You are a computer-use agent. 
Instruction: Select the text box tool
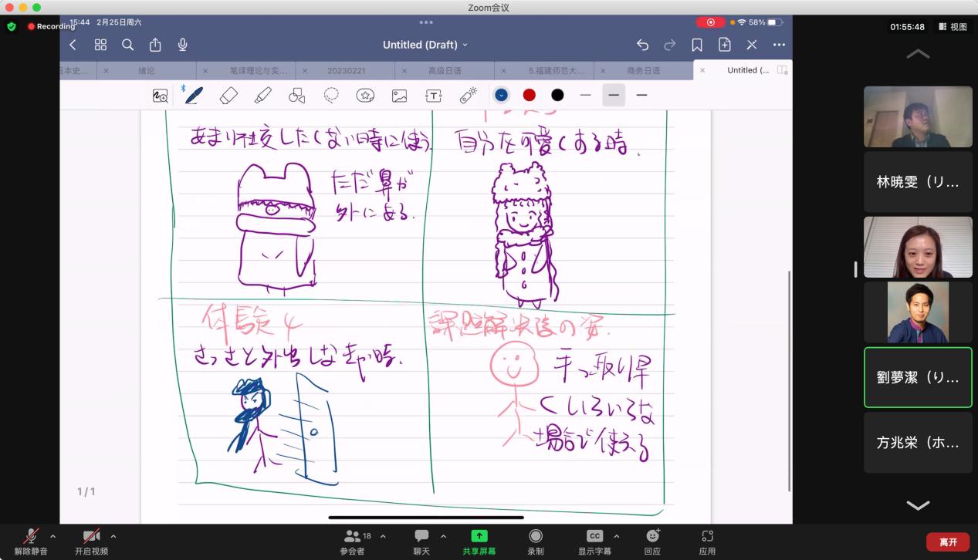tap(434, 95)
